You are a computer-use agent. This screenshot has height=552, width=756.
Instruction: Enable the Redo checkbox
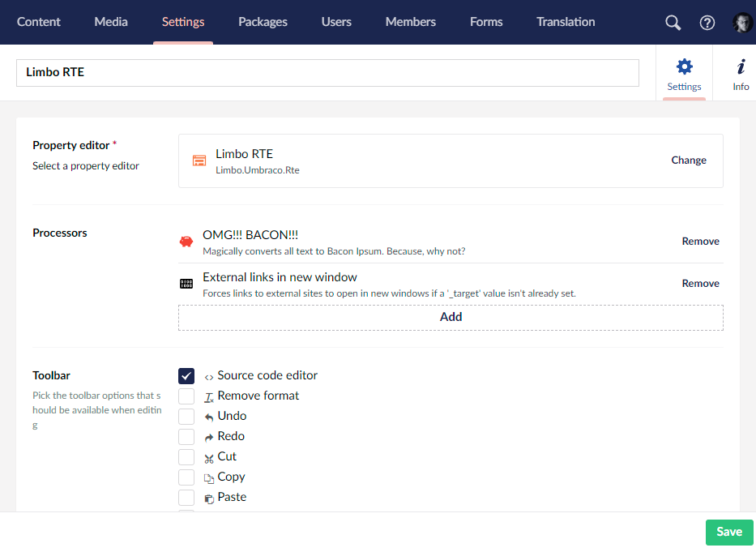186,437
